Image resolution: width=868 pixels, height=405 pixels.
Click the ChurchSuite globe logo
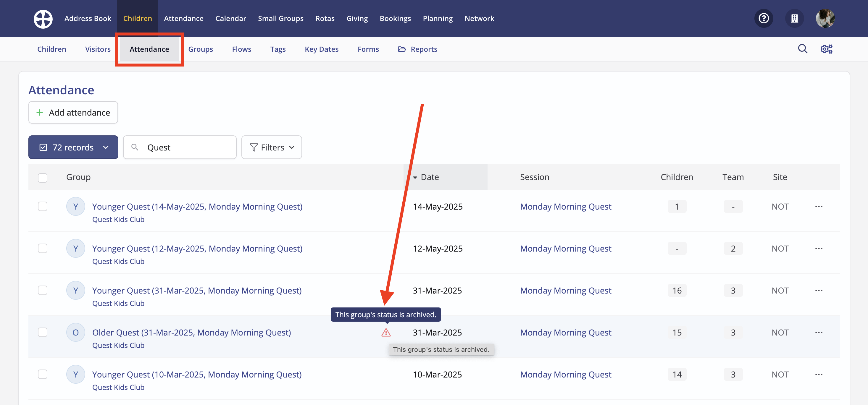coord(43,19)
